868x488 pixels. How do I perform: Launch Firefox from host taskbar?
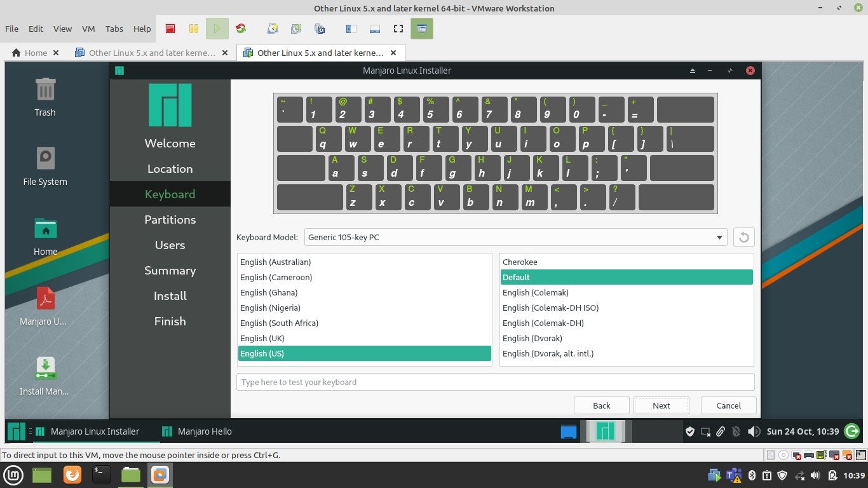72,475
